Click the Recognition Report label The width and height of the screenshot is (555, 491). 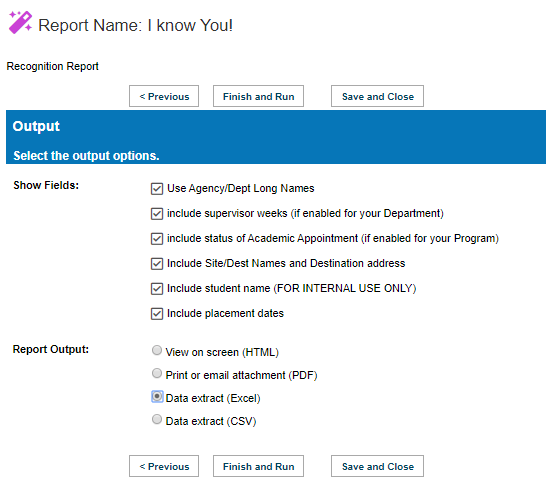click(x=52, y=67)
